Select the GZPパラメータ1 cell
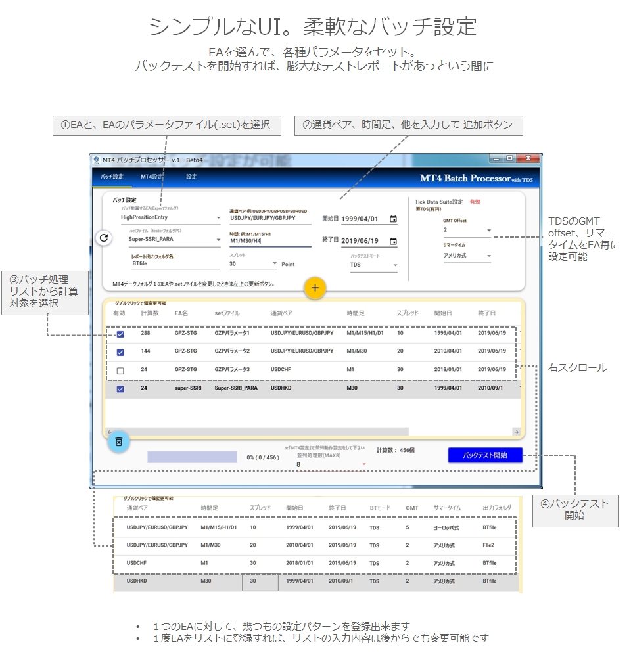631x672 pixels. pyautogui.click(x=232, y=333)
